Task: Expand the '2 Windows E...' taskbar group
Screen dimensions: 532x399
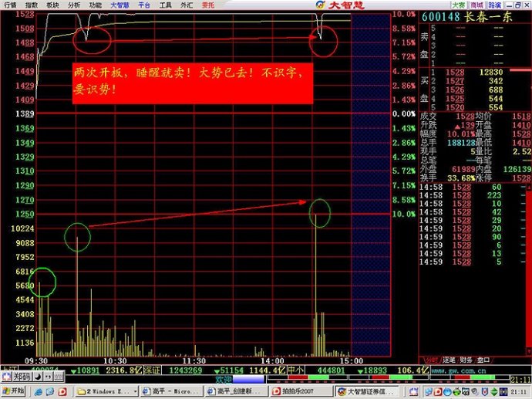Action: coord(106,391)
